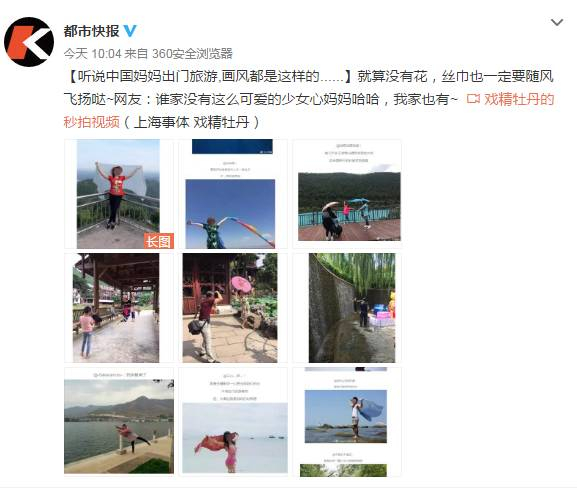
Task: Click the 长图 badge on first photo
Action: tap(159, 241)
